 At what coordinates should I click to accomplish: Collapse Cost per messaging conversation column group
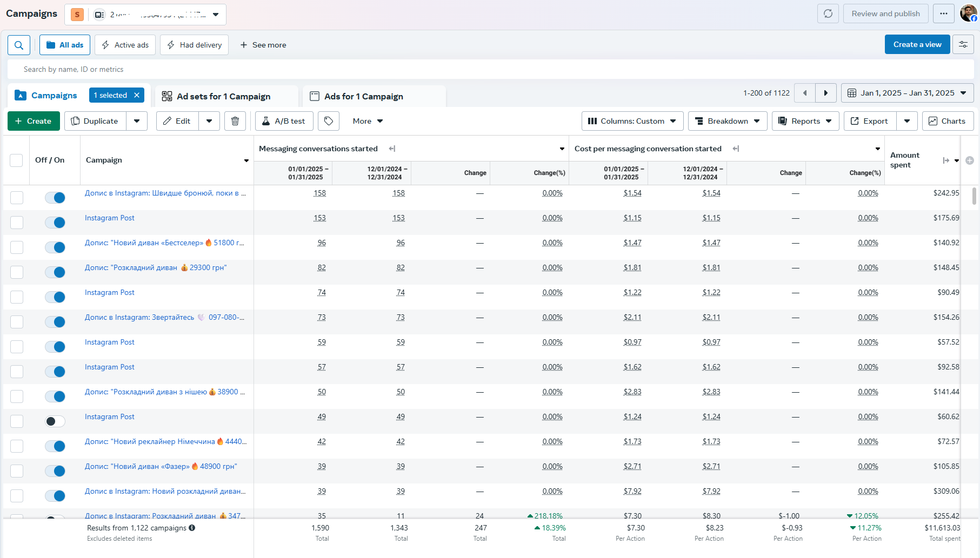[736, 149]
